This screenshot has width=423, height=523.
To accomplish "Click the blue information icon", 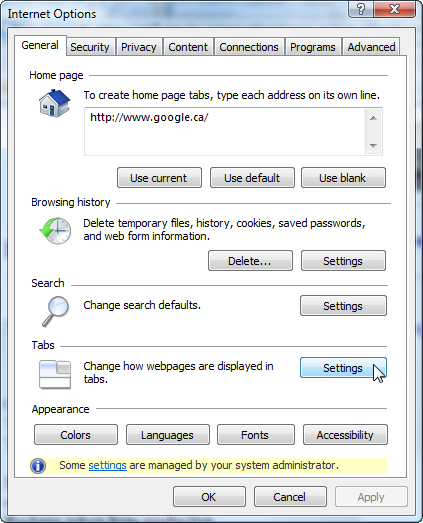I will pyautogui.click(x=38, y=466).
